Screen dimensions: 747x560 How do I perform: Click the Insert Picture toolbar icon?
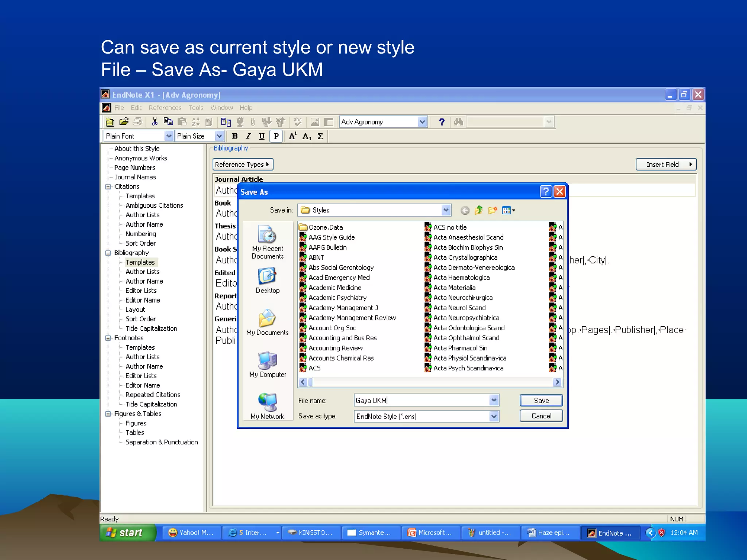(314, 122)
